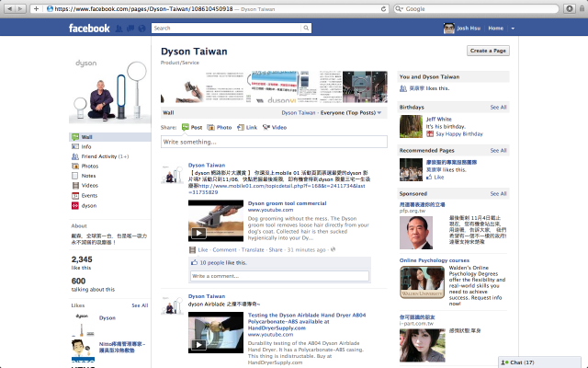
Task: Click the Create a Page button
Action: [x=488, y=51]
